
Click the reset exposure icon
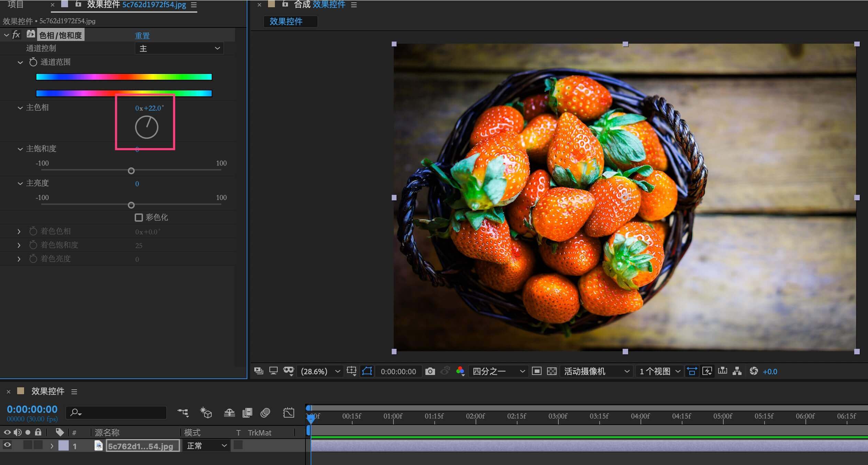754,371
